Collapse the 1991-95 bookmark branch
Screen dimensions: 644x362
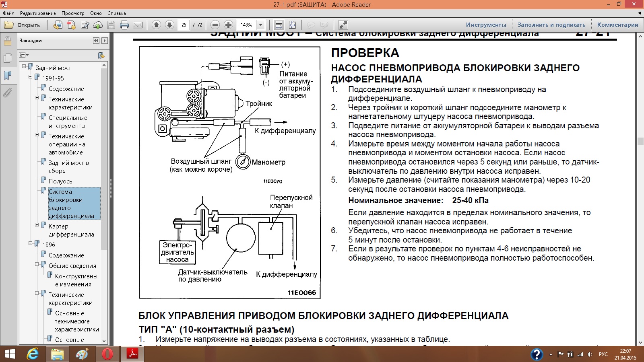(31, 77)
